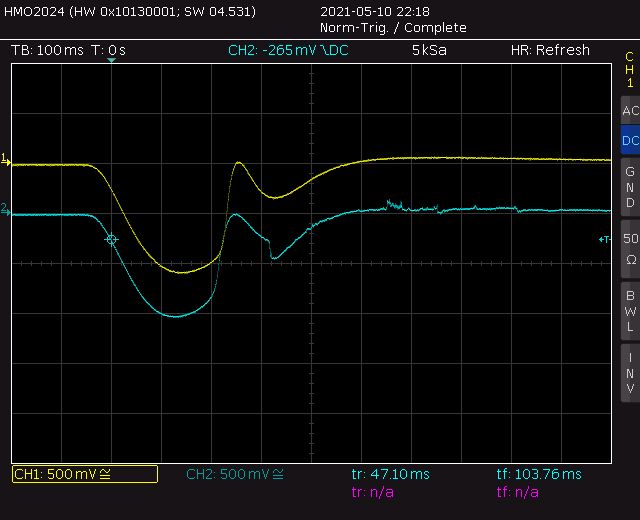Click trigger level T marker at right edge
Screen dimensions: 640x520
click(x=604, y=240)
